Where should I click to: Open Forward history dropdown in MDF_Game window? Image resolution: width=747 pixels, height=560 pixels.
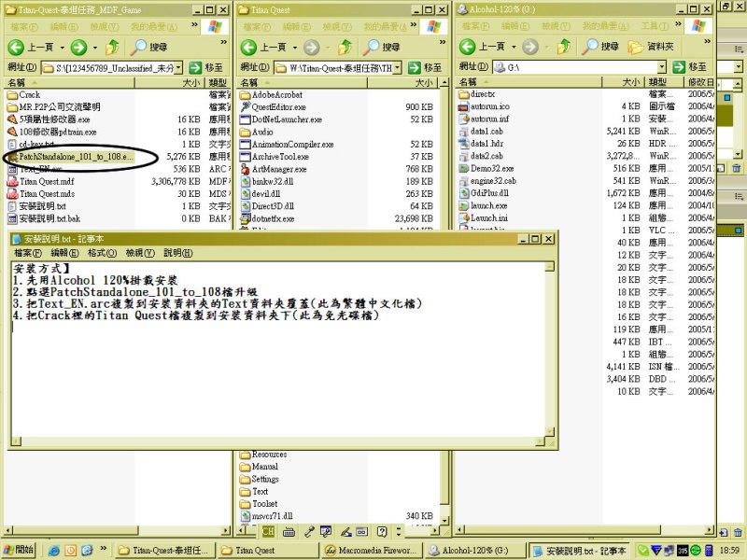95,48
